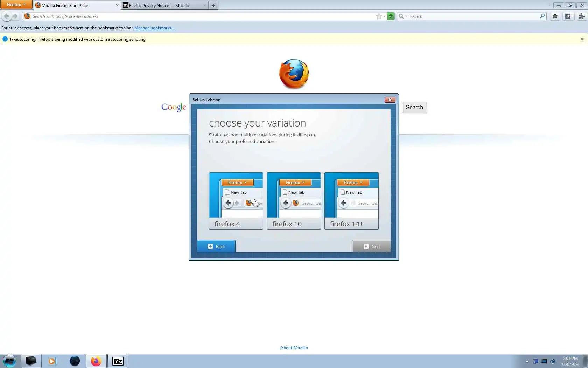
Task: Close the Set Up Echelon dialog
Action: click(390, 100)
